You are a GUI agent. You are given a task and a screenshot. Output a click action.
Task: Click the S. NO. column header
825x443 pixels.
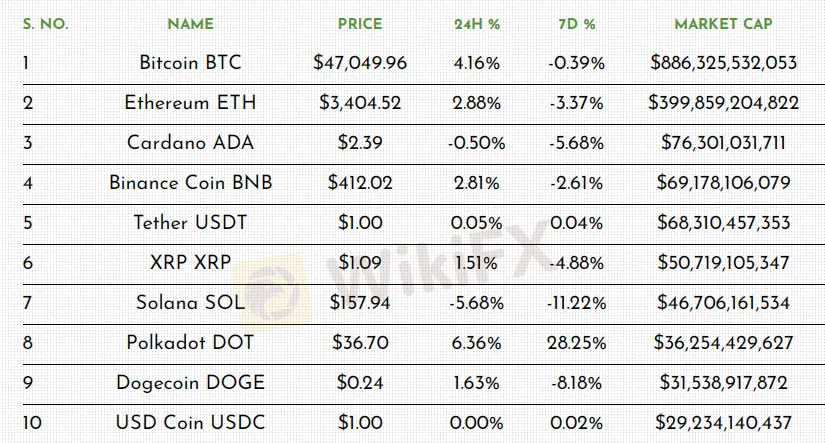tap(44, 23)
